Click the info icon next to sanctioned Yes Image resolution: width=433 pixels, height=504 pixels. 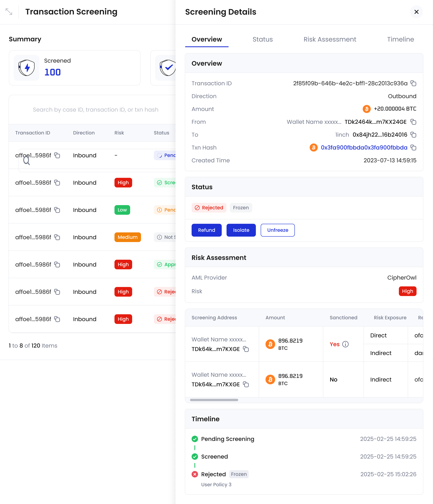(346, 344)
